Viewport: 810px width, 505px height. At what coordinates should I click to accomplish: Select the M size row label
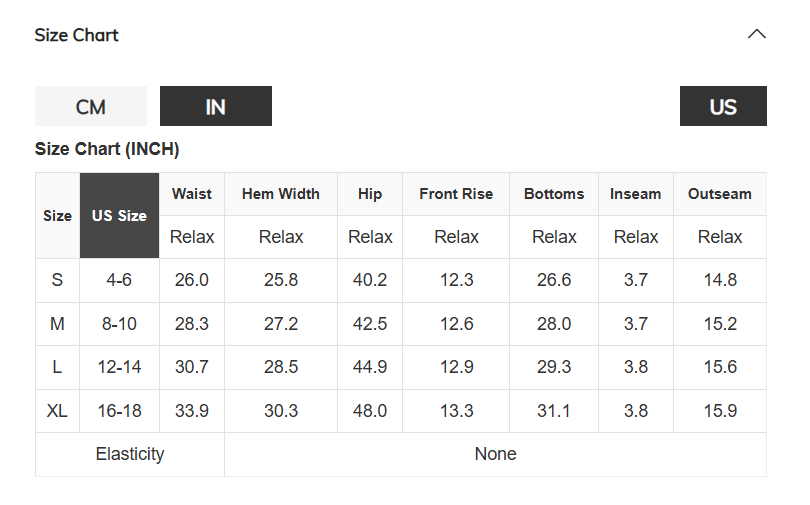pyautogui.click(x=57, y=324)
